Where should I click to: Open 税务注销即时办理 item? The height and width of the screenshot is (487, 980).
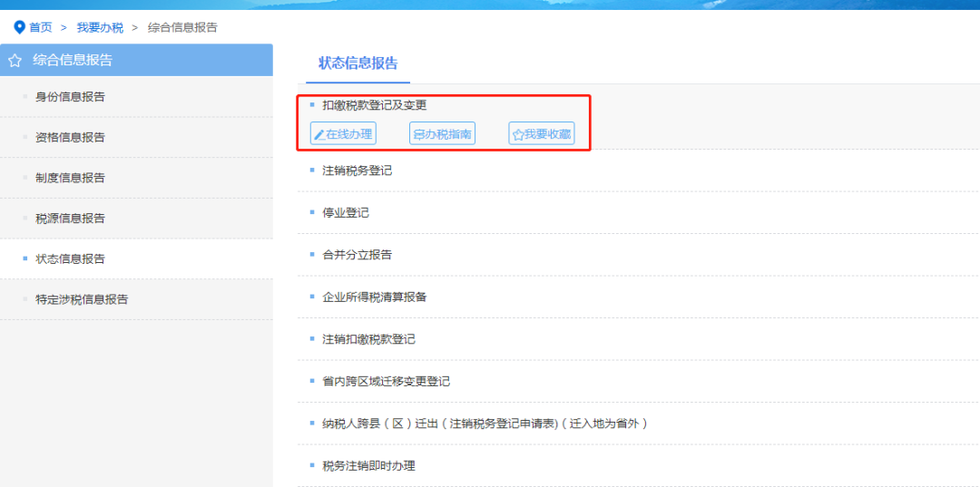coord(368,466)
